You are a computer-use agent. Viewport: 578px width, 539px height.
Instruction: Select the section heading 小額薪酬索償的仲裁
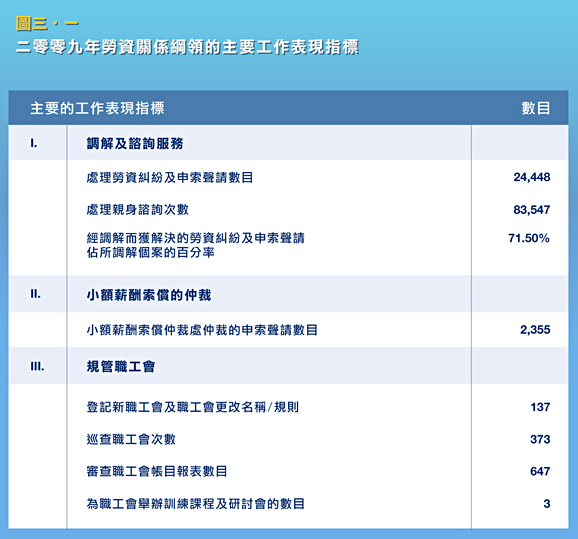[x=149, y=295]
